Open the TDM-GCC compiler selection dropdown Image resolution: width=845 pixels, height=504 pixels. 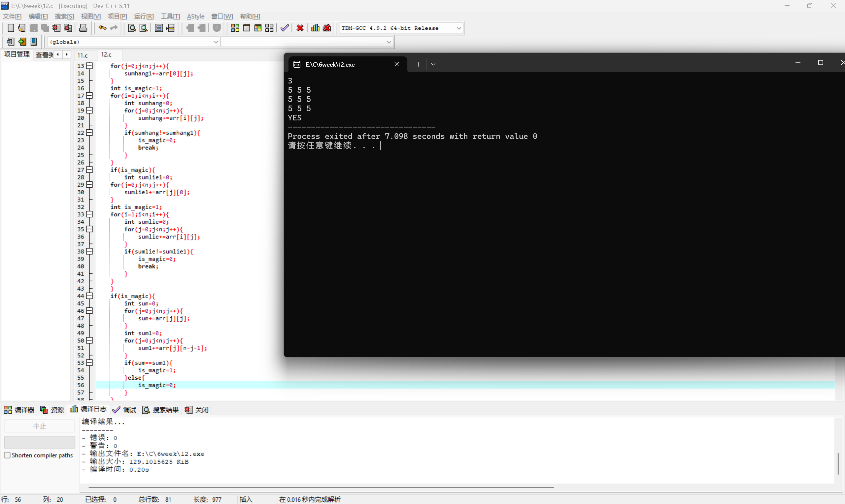coord(459,28)
